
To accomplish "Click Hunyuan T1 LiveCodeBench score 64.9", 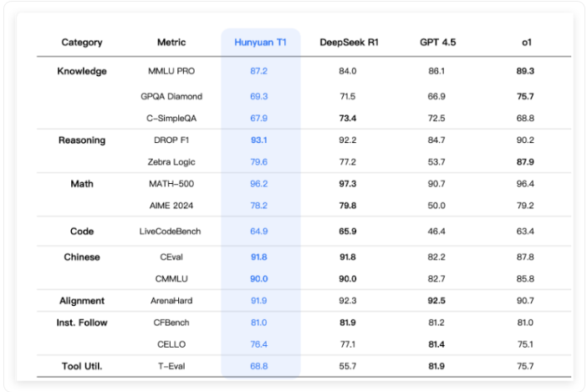I will 258,232.
